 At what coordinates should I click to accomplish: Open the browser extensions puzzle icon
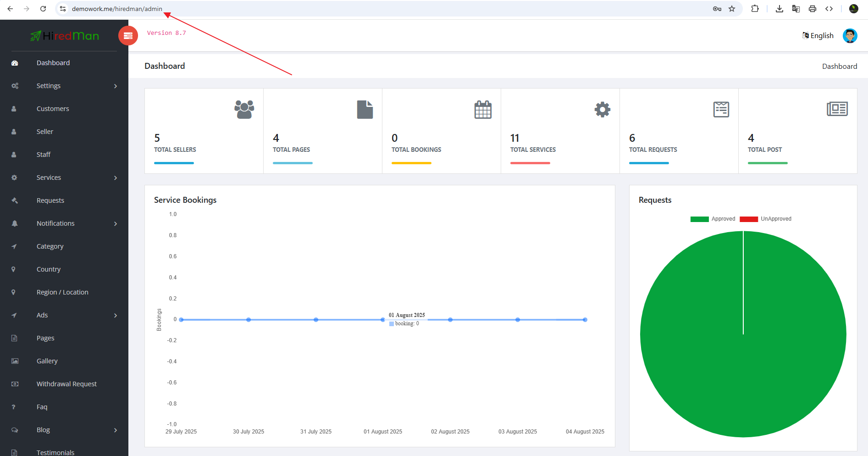(755, 9)
